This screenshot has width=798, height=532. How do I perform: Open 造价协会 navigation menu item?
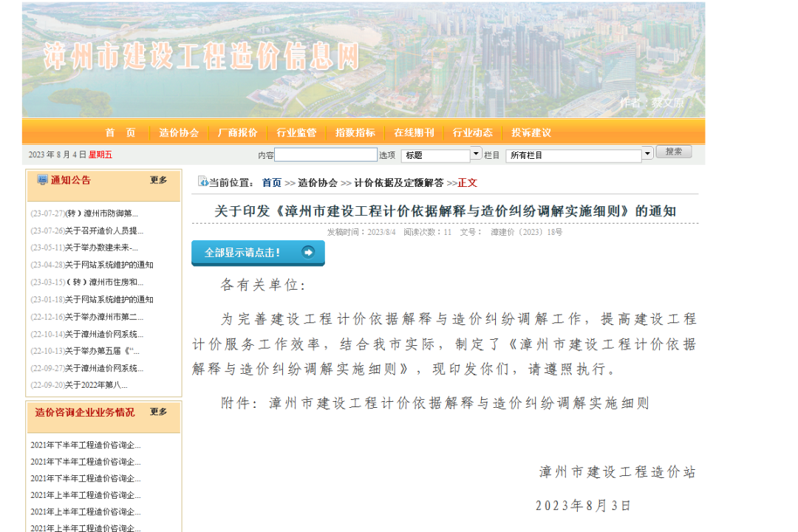pos(179,133)
